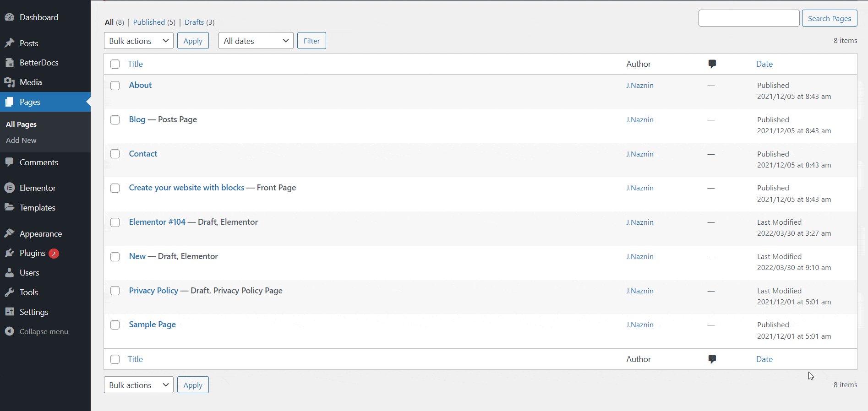This screenshot has width=868, height=411.
Task: Open Add New under Pages submenu
Action: click(x=21, y=141)
